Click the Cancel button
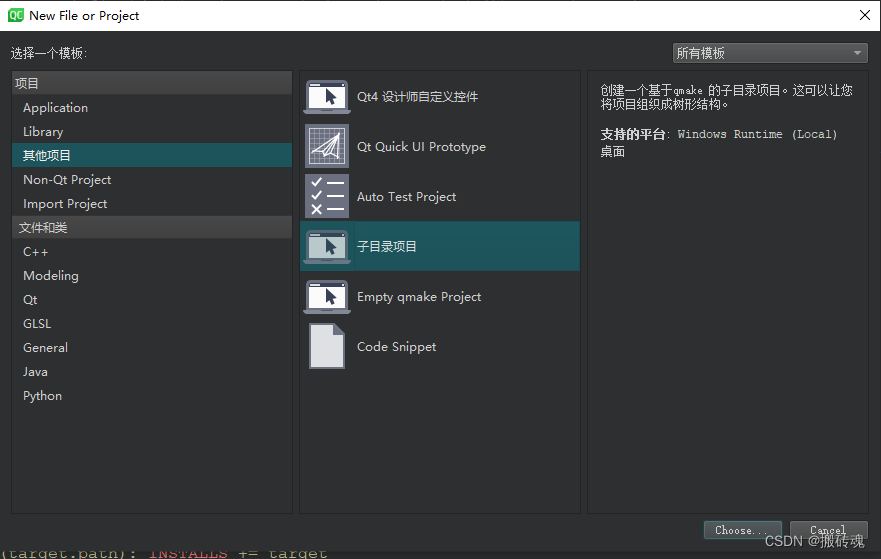This screenshot has width=881, height=559. 828,530
